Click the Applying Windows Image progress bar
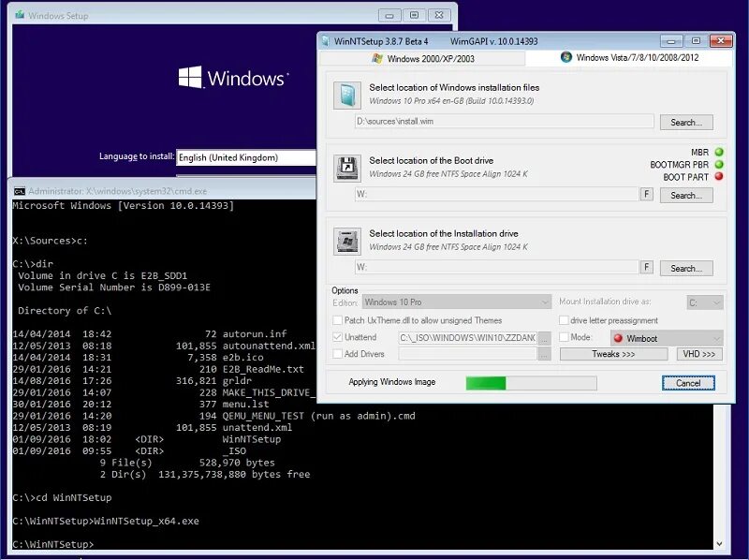The image size is (749, 560). pos(531,383)
